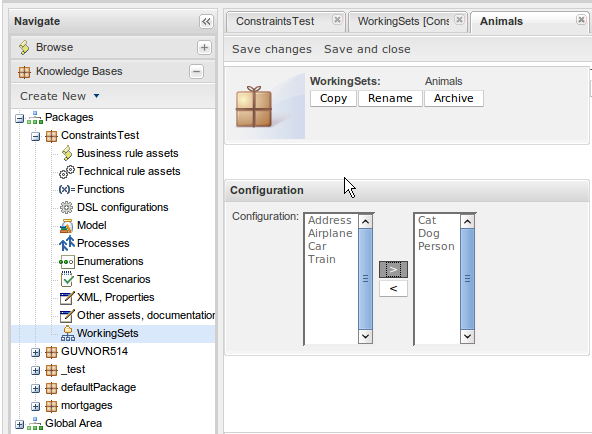This screenshot has width=592, height=434.
Task: Open the Model icon in the tree
Action: (66, 226)
